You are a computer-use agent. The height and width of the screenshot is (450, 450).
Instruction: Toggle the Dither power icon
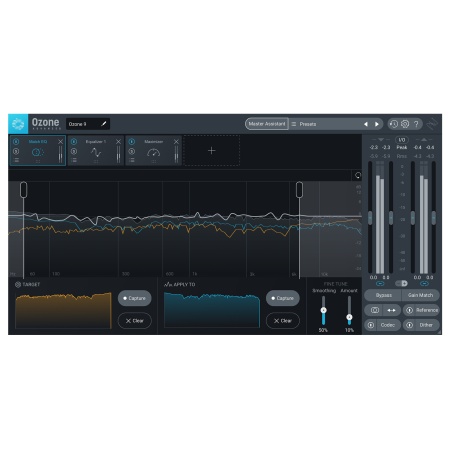coord(409,325)
